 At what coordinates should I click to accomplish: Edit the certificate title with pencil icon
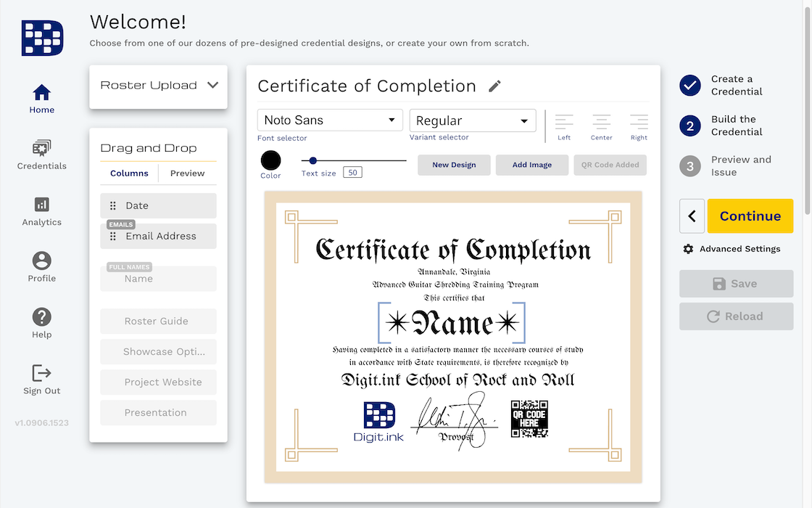[x=494, y=86]
